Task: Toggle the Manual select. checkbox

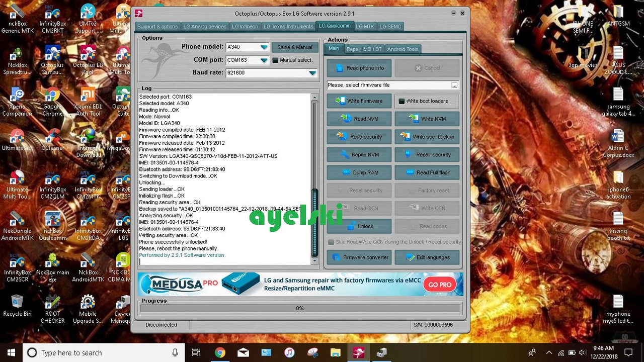Action: (275, 60)
